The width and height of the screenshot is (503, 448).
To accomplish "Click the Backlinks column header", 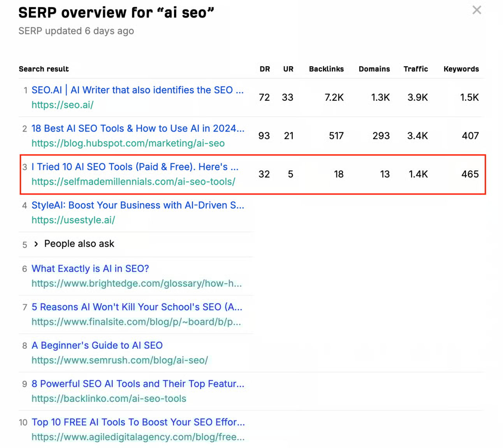I will pyautogui.click(x=326, y=69).
